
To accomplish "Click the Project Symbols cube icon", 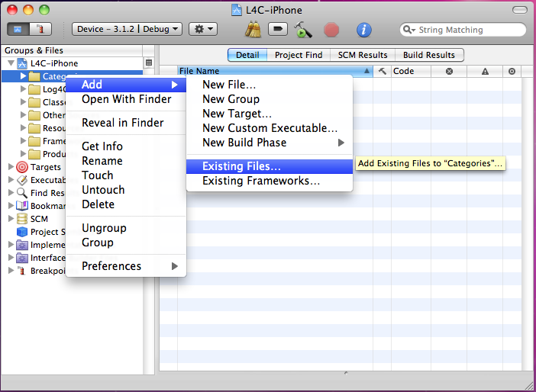I will pyautogui.click(x=22, y=232).
